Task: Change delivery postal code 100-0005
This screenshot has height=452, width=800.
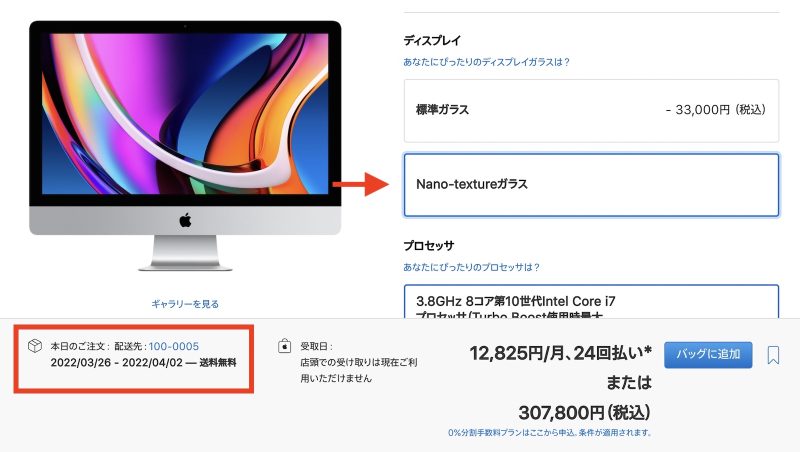Action: [x=173, y=346]
